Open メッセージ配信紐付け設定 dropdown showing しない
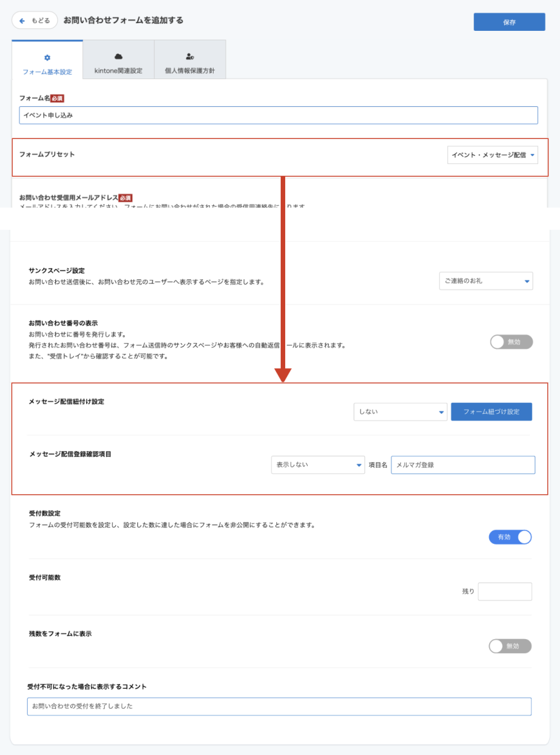Viewport: 560px width, 755px height. coord(400,412)
